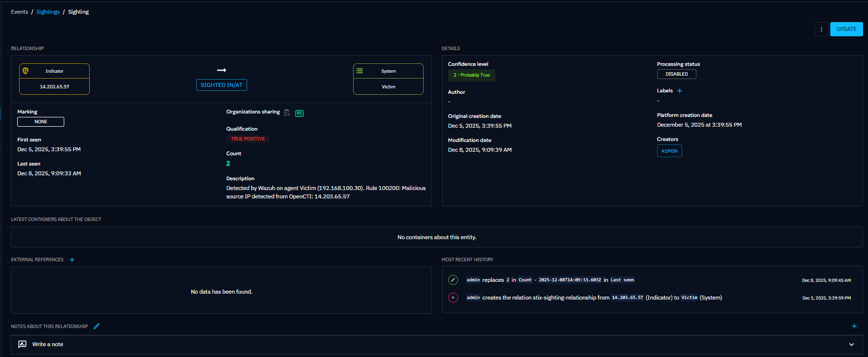Open the three-dot options menu
The width and height of the screenshot is (868, 357).
click(821, 29)
